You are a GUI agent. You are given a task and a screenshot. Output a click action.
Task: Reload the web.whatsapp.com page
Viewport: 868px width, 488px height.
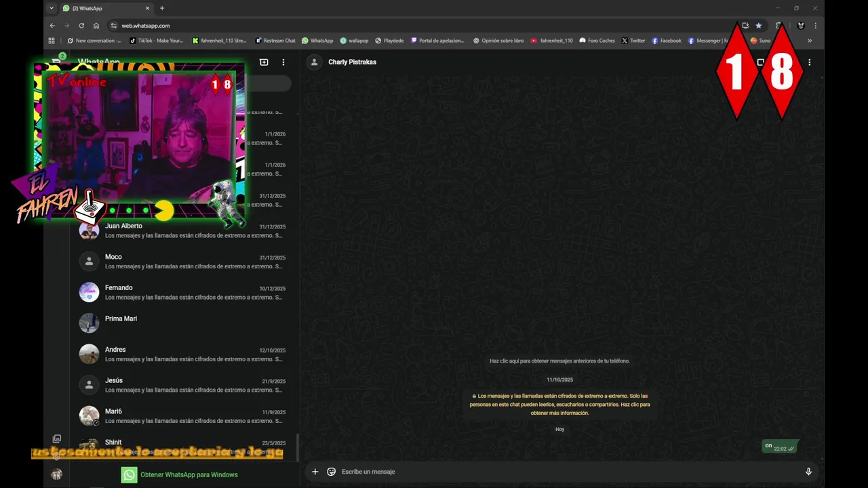tap(81, 26)
